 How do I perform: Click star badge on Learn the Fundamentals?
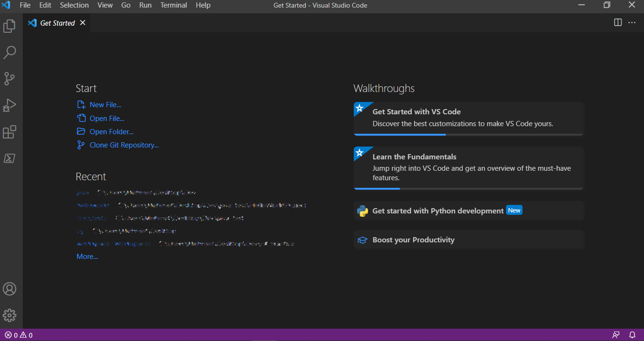tap(359, 153)
